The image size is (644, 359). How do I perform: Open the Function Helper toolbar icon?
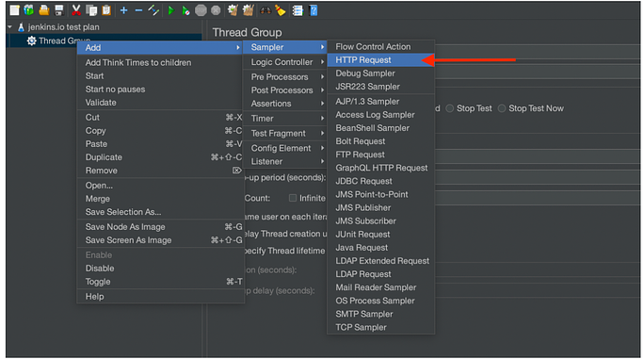298,10
